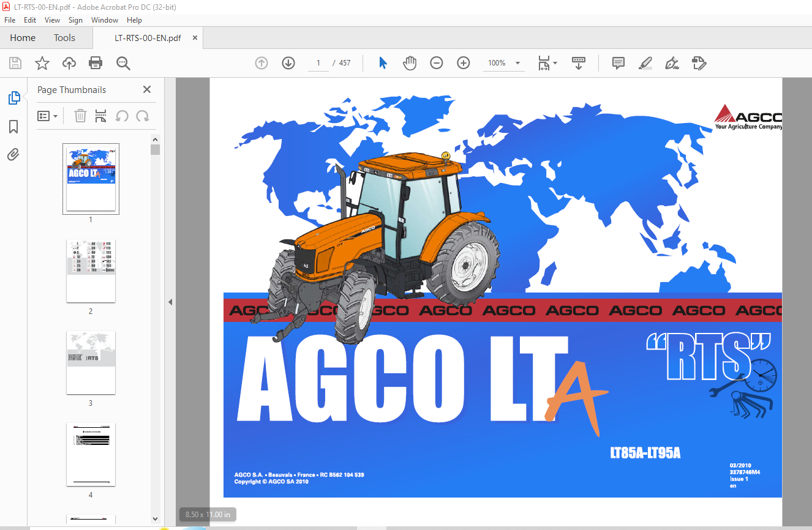Click the insert pages icon in thumbnails panel

[x=101, y=116]
